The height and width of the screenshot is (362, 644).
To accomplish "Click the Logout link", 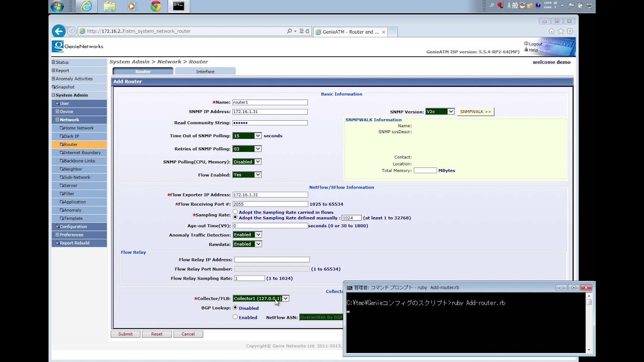I will [x=533, y=44].
